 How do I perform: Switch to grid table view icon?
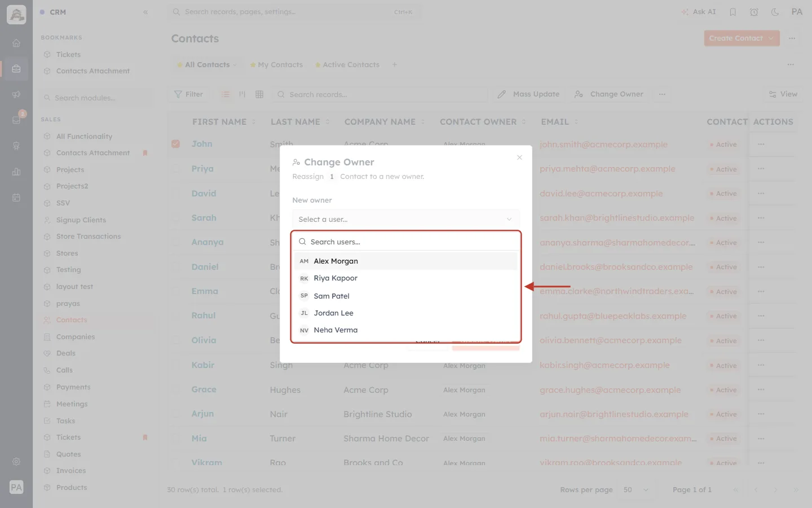[259, 94]
